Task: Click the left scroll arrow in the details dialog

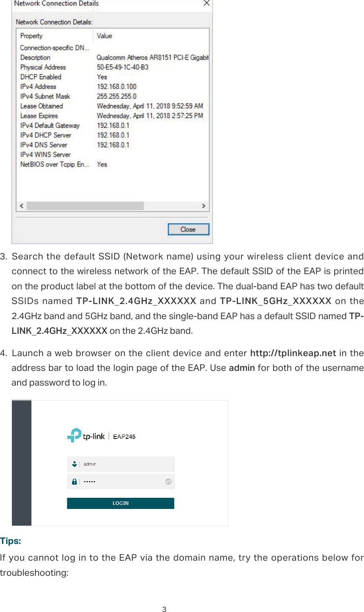Action: tap(21, 206)
